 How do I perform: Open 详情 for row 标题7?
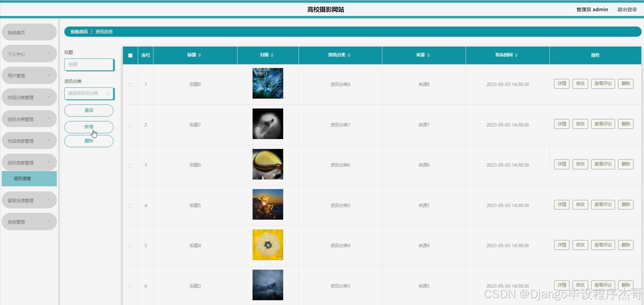click(562, 124)
